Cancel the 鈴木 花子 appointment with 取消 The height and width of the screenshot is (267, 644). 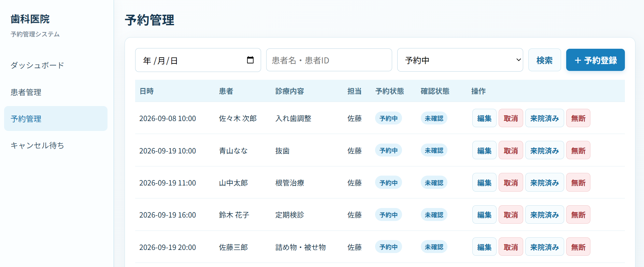point(511,215)
